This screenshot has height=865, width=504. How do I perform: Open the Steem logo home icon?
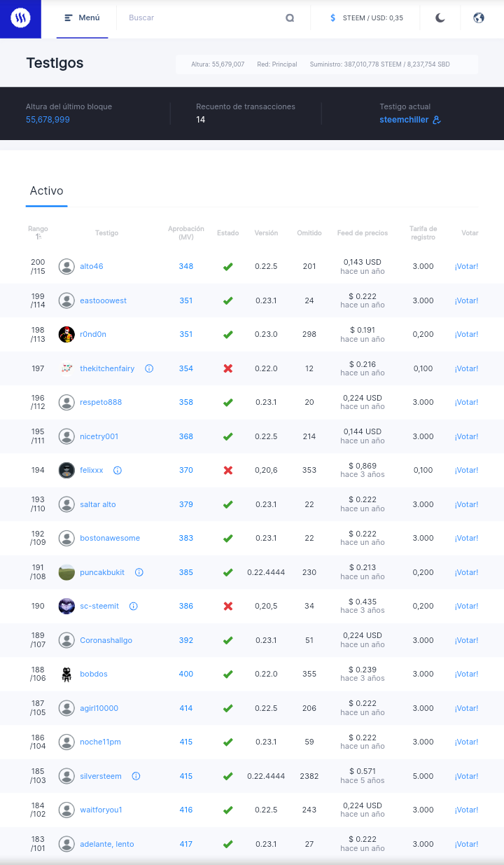click(x=20, y=18)
